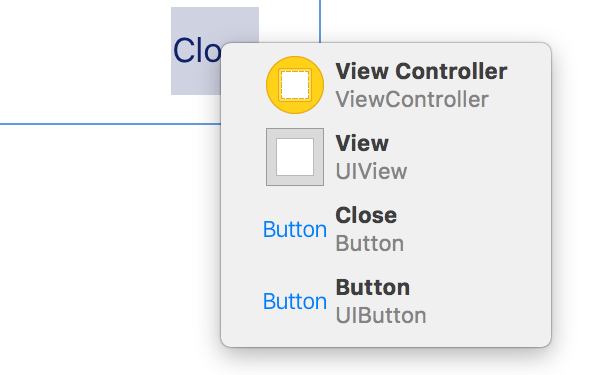Click the blue vertical guide line
Screen dimensions: 600x375
pyautogui.click(x=320, y=21)
